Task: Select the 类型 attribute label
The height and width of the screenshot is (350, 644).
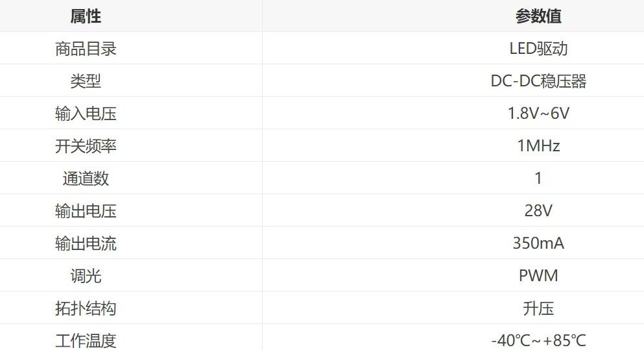Action: point(86,81)
